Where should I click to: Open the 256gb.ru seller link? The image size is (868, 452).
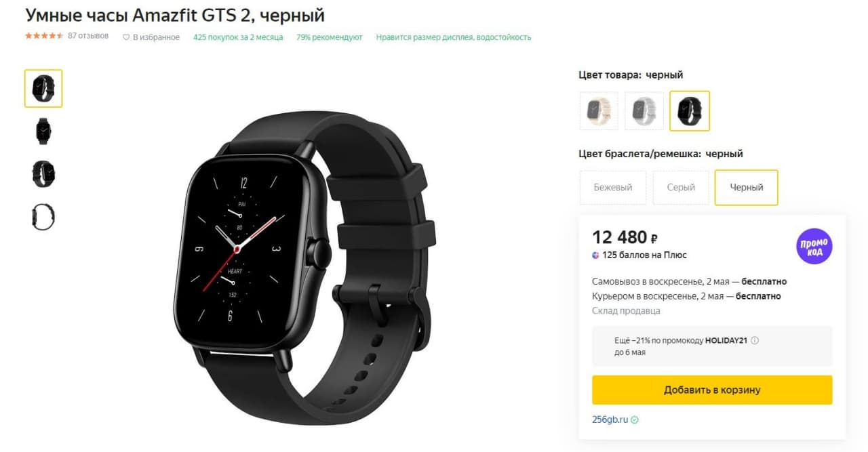tap(610, 419)
